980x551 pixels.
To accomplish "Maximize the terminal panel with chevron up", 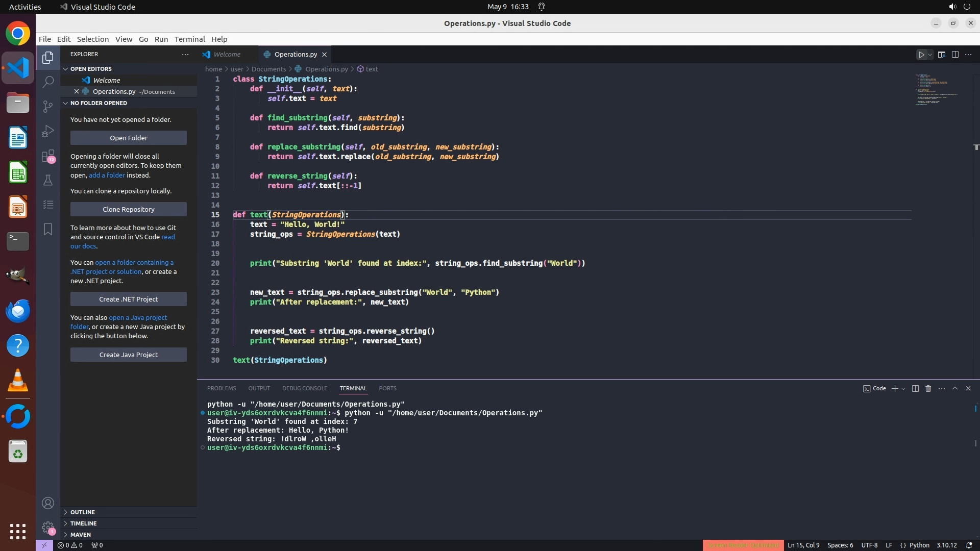I will (x=955, y=389).
